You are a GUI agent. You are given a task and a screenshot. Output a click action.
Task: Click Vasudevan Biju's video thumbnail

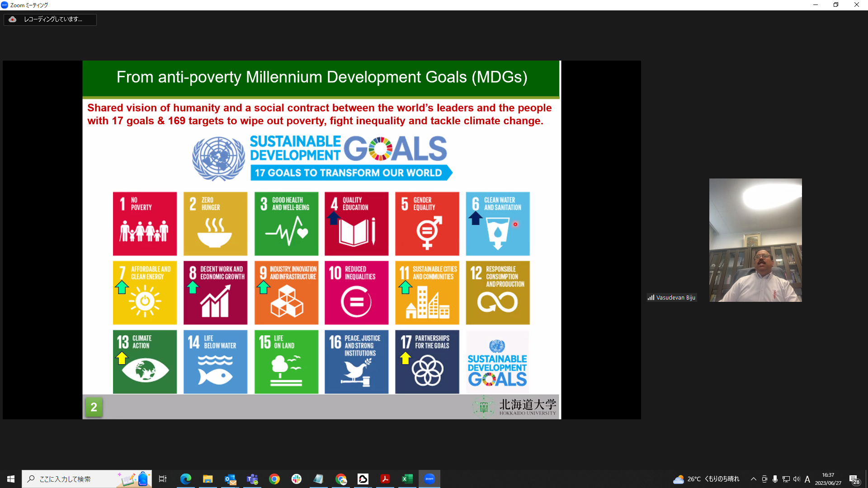[x=755, y=239]
